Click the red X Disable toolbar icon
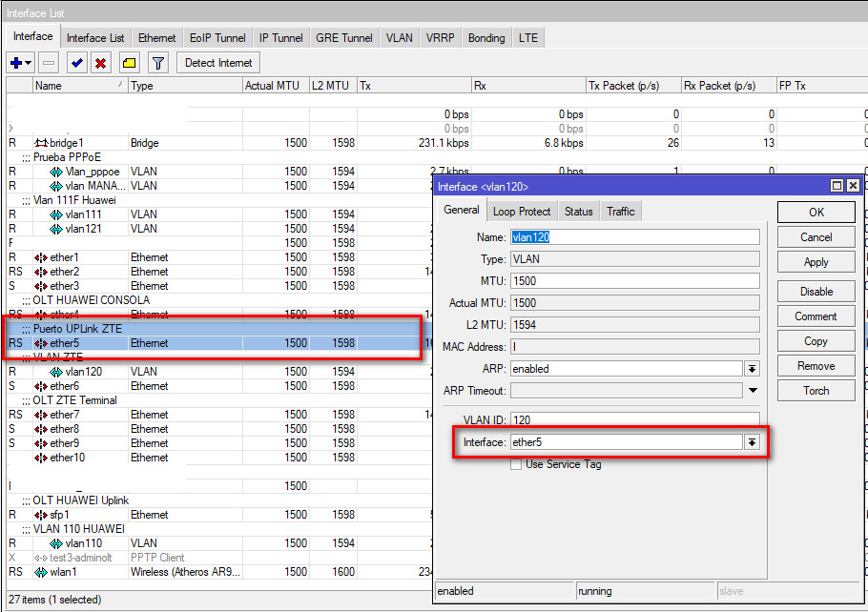The height and width of the screenshot is (612, 868). tap(101, 63)
